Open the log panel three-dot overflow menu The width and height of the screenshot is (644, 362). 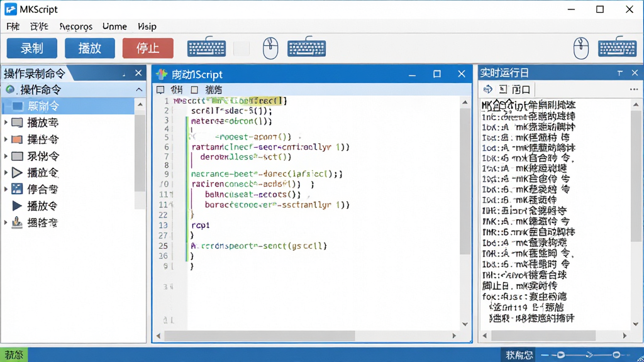pyautogui.click(x=634, y=89)
